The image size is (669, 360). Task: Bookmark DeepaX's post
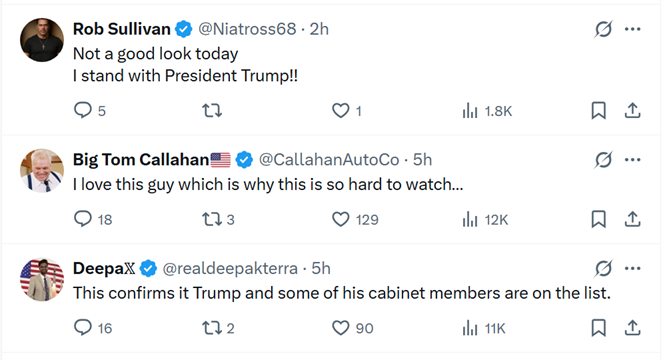pos(599,328)
